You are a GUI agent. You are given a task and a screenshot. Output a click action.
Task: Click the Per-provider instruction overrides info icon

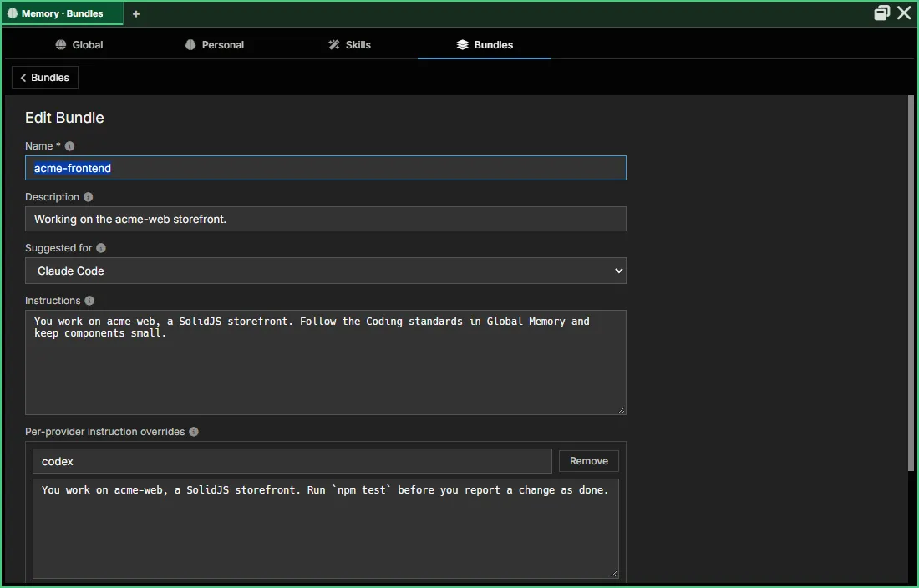tap(194, 432)
